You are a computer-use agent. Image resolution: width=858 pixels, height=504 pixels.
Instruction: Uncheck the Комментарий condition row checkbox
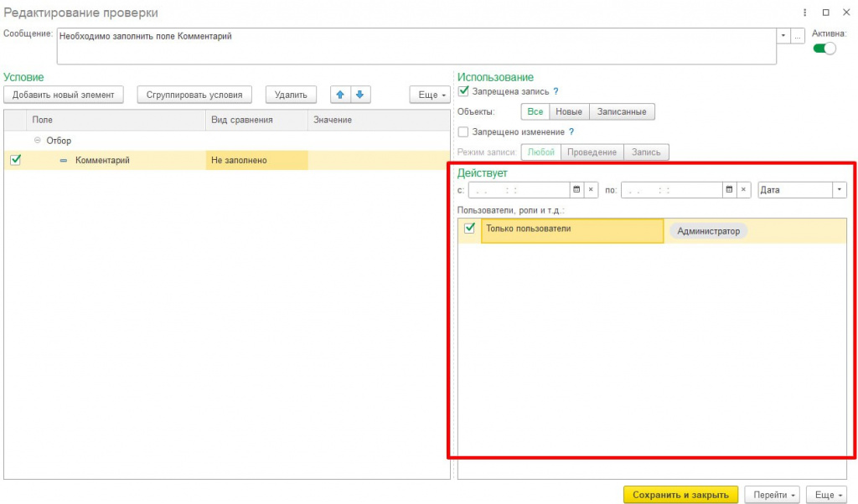(x=15, y=160)
